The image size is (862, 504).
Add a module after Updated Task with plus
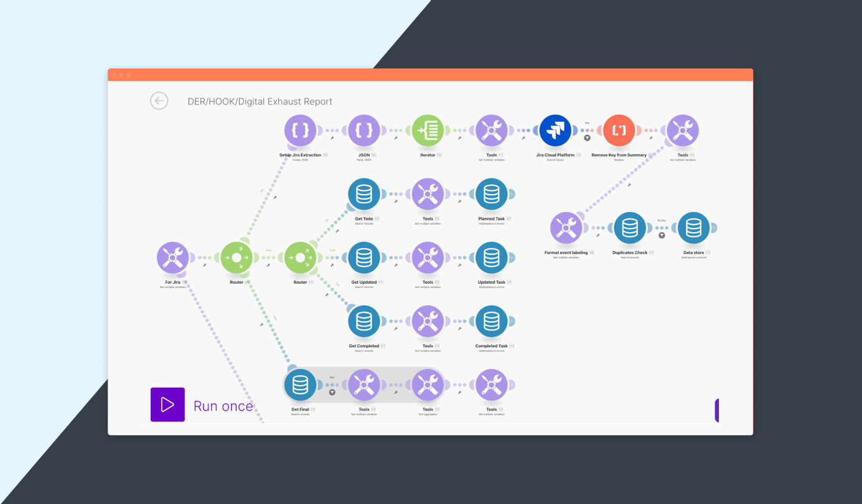click(512, 258)
